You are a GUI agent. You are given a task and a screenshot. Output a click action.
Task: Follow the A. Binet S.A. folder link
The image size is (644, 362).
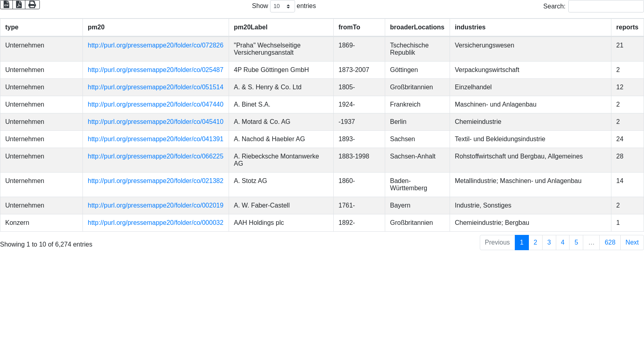pyautogui.click(x=155, y=105)
